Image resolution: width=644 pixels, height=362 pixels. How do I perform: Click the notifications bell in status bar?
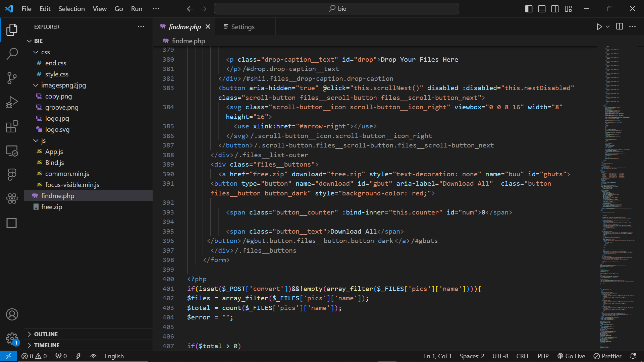pos(633,356)
